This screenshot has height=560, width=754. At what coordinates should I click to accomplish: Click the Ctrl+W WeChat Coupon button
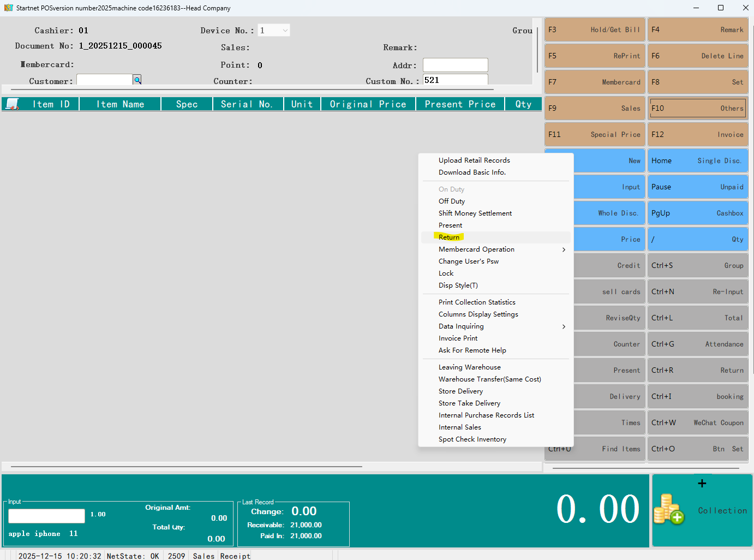tap(697, 423)
